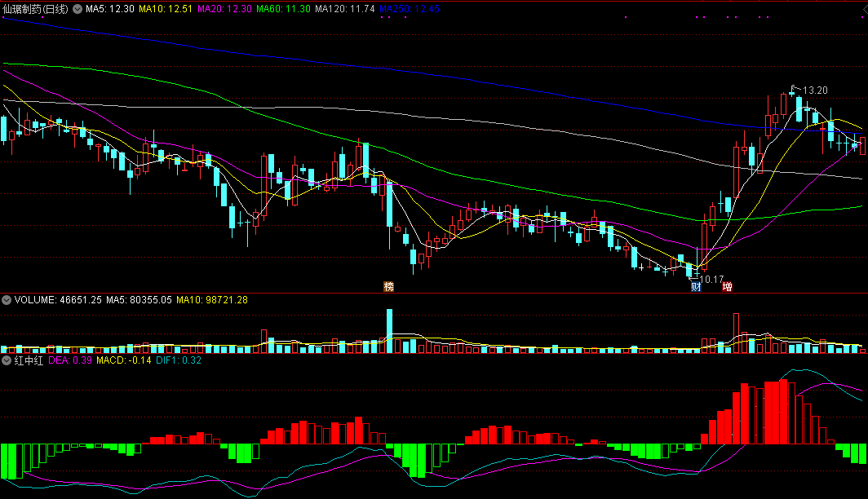
Task: Select the VOLUME: 46651.25 label
Action: pos(58,300)
